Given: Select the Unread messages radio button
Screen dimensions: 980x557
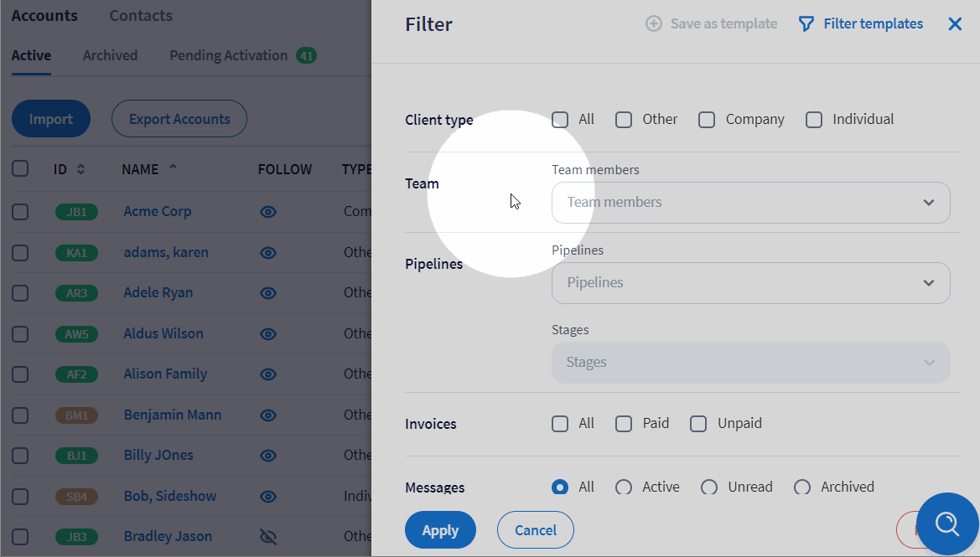Looking at the screenshot, I should (709, 487).
